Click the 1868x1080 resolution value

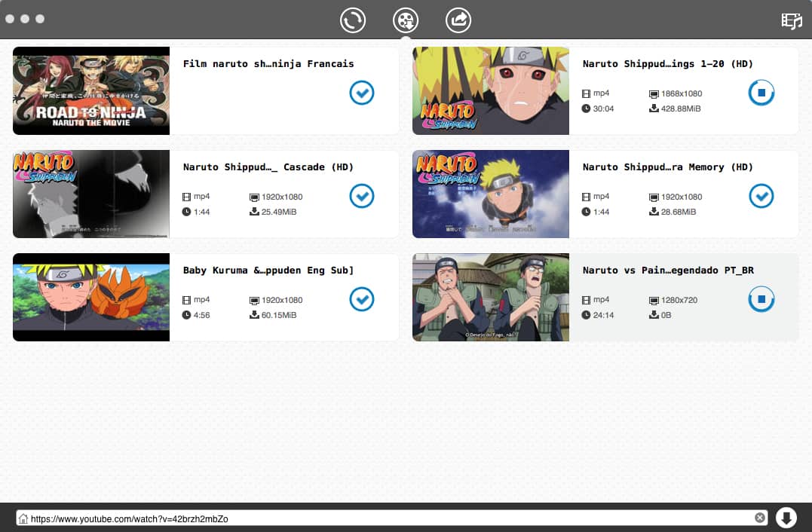[682, 93]
